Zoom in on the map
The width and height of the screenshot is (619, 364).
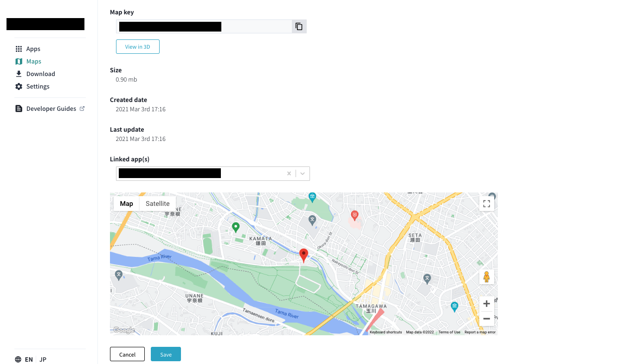(x=486, y=303)
